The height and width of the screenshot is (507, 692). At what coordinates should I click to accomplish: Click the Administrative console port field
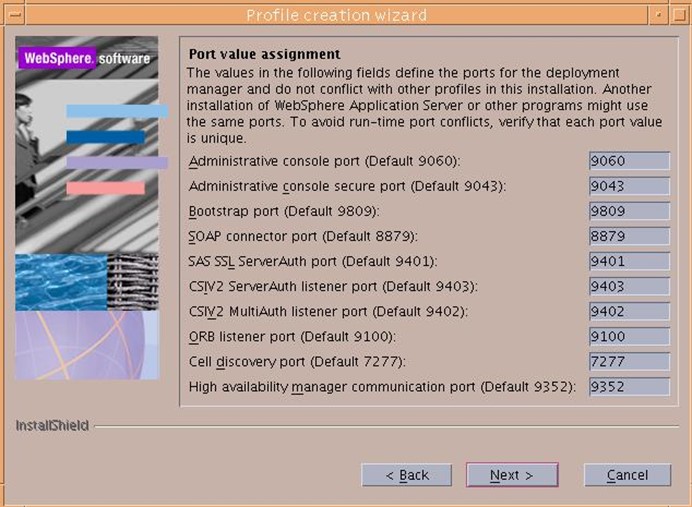629,162
